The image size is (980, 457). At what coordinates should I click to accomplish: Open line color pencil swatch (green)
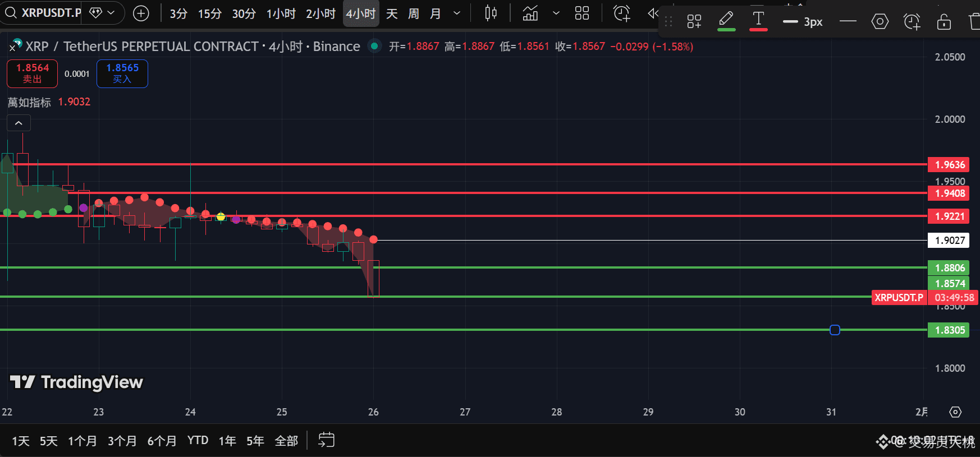(x=726, y=21)
